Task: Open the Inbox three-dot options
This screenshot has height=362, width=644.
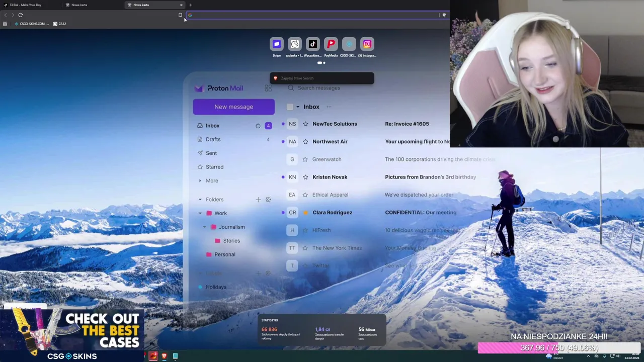Action: click(x=329, y=107)
